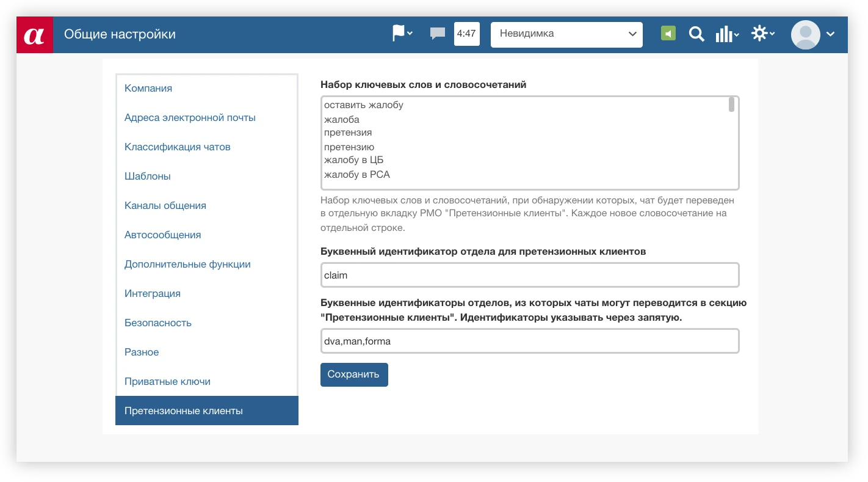Go to Дополнительные функции section
This screenshot has width=868, height=482.
pyautogui.click(x=206, y=264)
